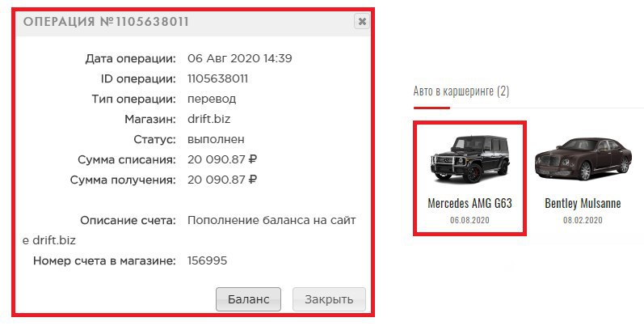
Task: Click the Bentley Mulsanne title
Action: point(583,203)
